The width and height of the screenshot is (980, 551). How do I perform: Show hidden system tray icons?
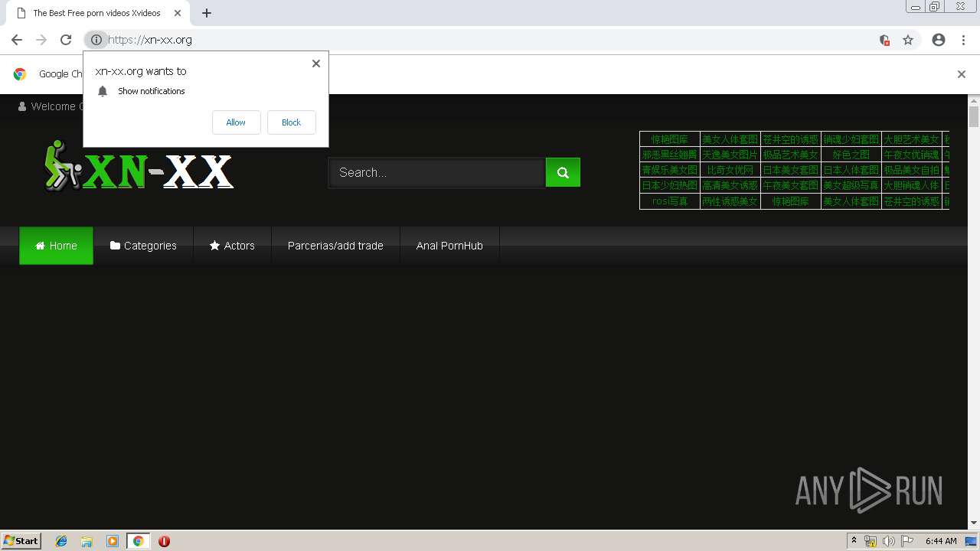[x=854, y=541]
